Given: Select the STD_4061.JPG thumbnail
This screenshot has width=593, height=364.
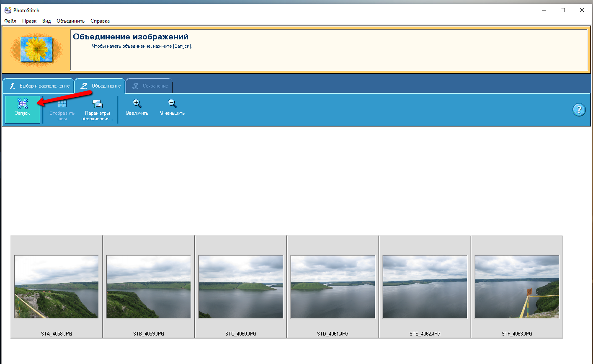Looking at the screenshot, I should 333,287.
